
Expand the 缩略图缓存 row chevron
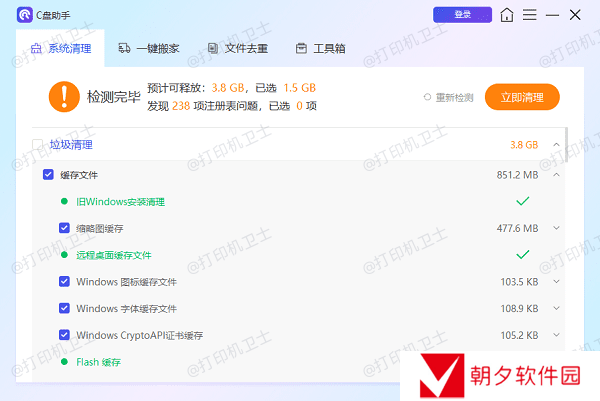(x=556, y=228)
